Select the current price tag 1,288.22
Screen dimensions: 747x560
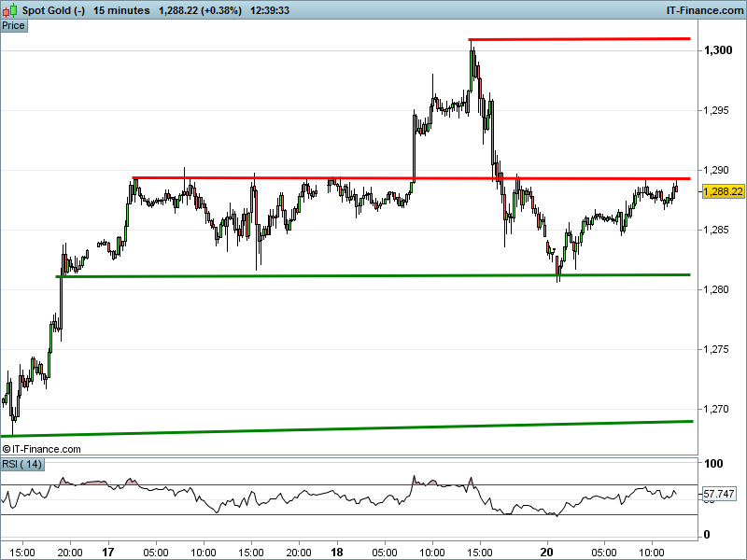pyautogui.click(x=723, y=191)
